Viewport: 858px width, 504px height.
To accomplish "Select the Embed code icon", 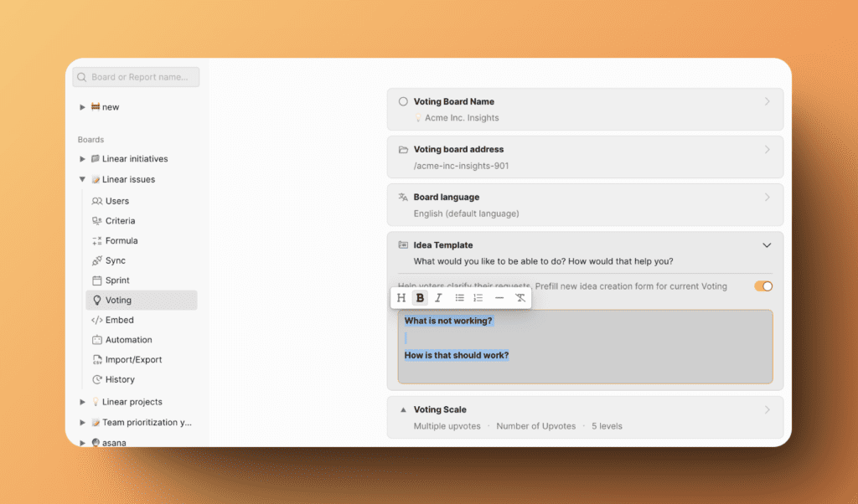I will pyautogui.click(x=96, y=320).
